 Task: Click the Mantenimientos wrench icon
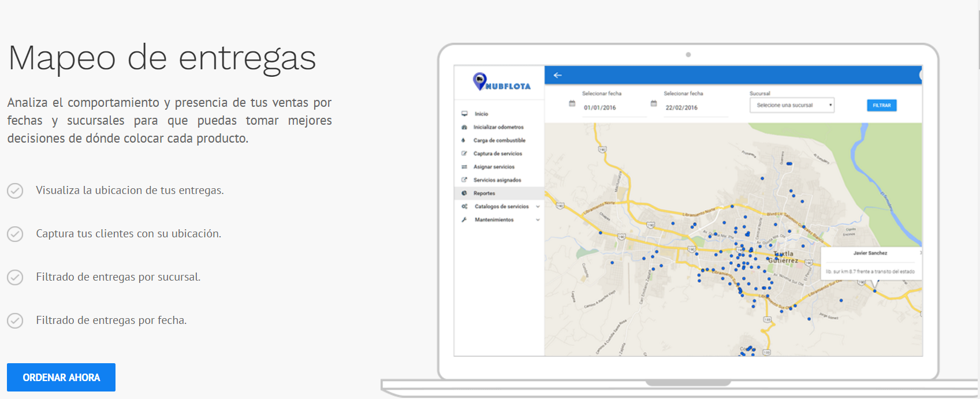464,220
